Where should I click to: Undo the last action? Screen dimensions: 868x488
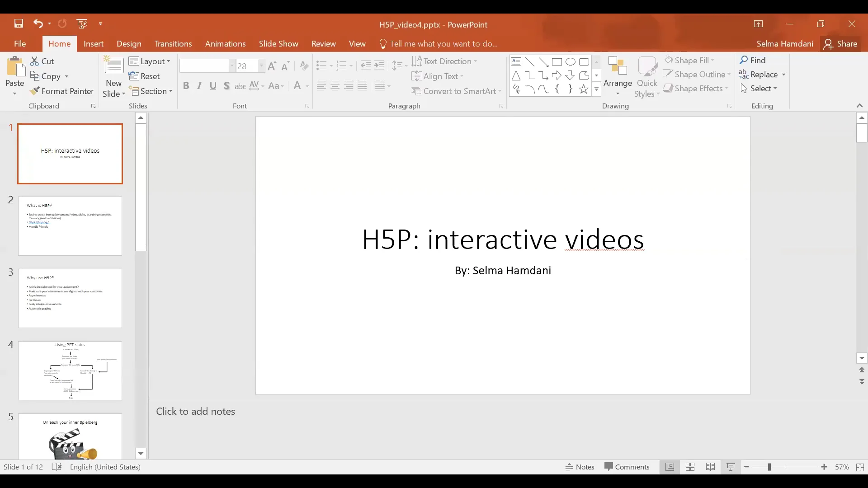click(38, 23)
